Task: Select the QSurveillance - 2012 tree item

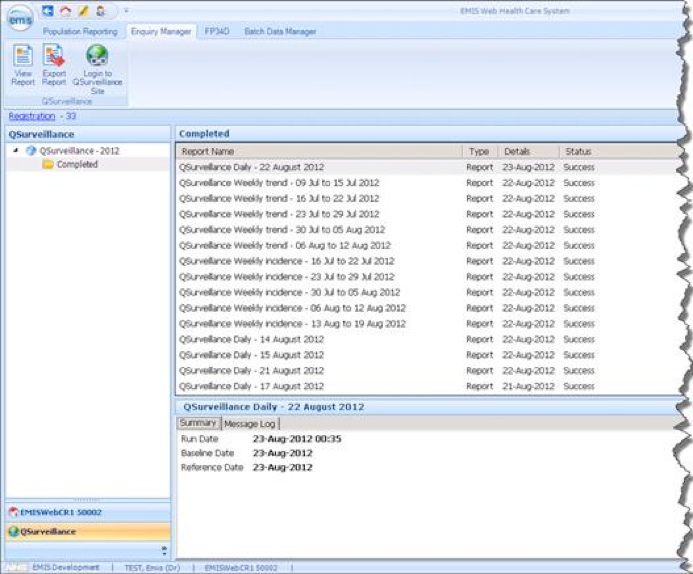Action: (x=80, y=151)
